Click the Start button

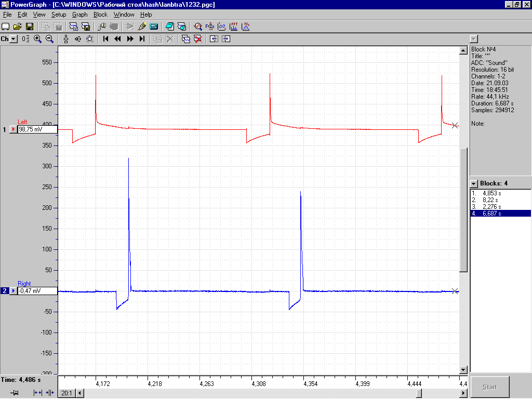(489, 387)
